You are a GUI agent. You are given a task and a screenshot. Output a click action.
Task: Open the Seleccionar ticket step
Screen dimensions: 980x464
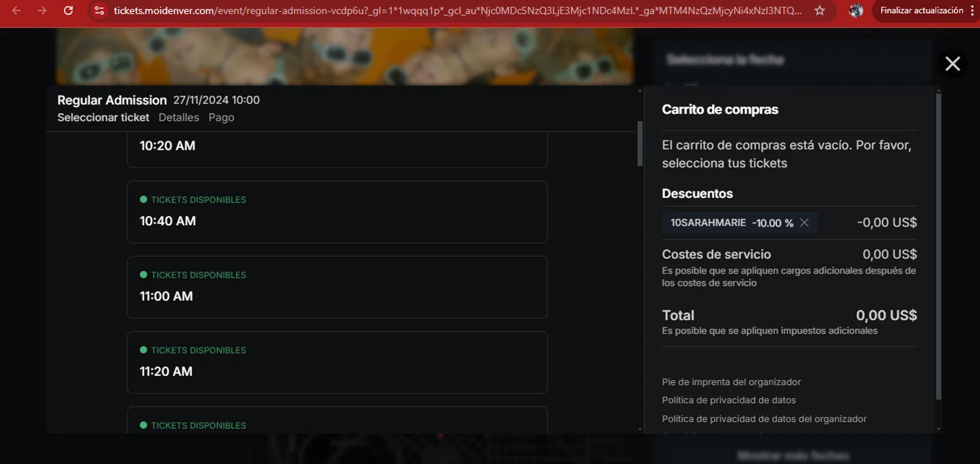(x=103, y=118)
